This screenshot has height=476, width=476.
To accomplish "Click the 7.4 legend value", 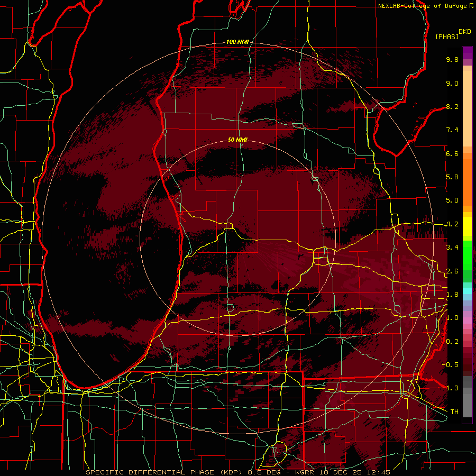I will [x=452, y=130].
